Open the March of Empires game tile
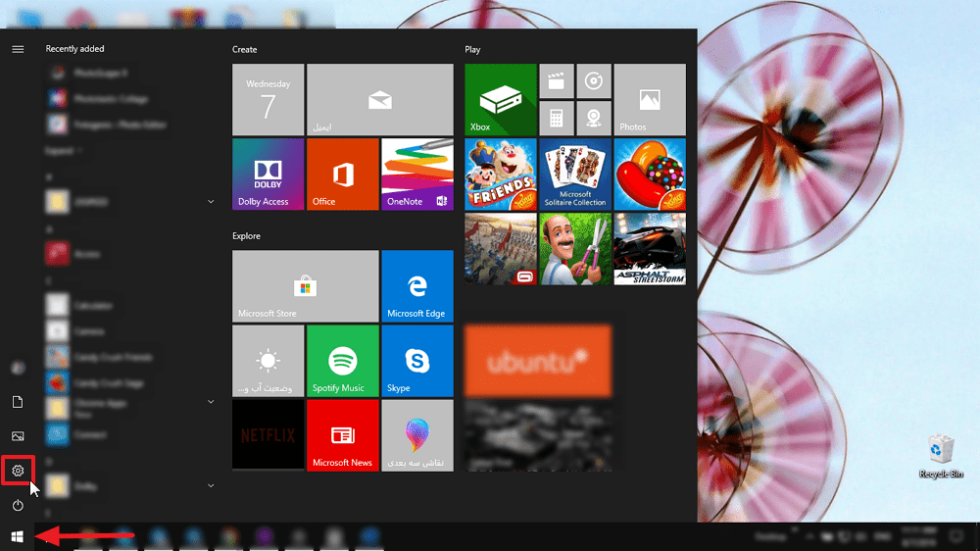Screen dimensions: 980x551 (x=501, y=249)
